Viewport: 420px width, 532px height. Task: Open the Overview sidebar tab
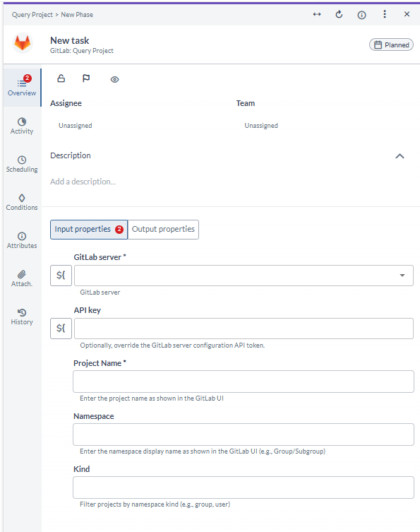pyautogui.click(x=22, y=87)
